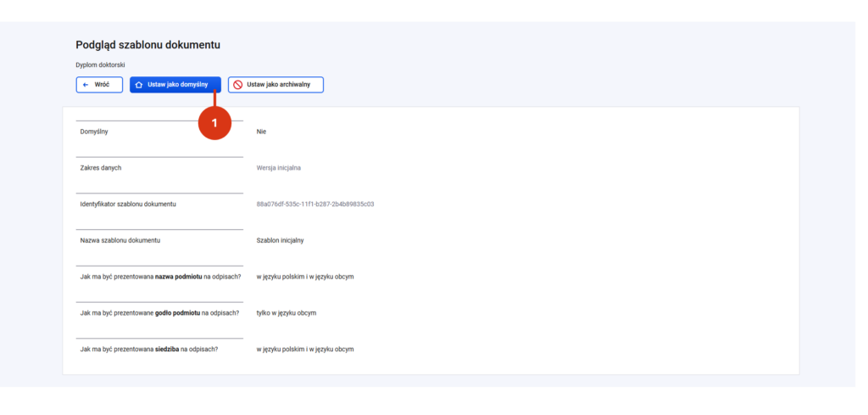This screenshot has width=868, height=415.
Task: Click the godło podmiotu question label
Action: 159,313
